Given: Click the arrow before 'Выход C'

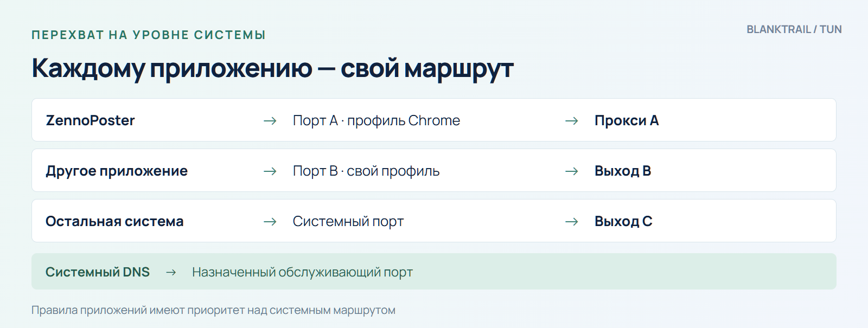Looking at the screenshot, I should click(571, 222).
